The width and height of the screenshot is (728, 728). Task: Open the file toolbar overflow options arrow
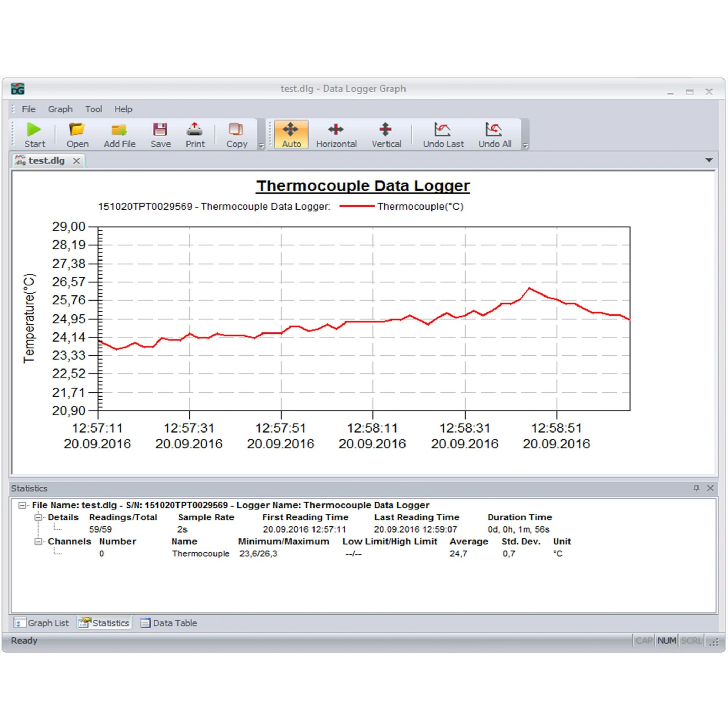261,146
